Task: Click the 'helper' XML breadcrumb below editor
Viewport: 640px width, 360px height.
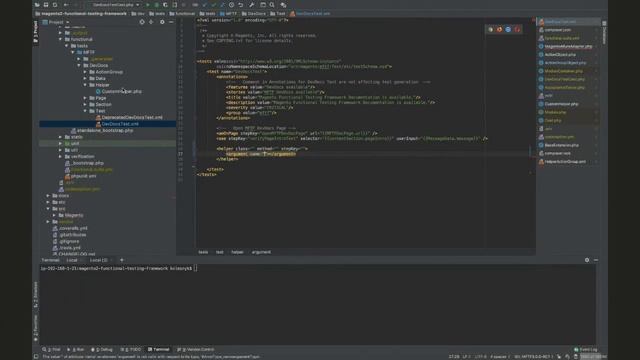Action: pos(237,252)
